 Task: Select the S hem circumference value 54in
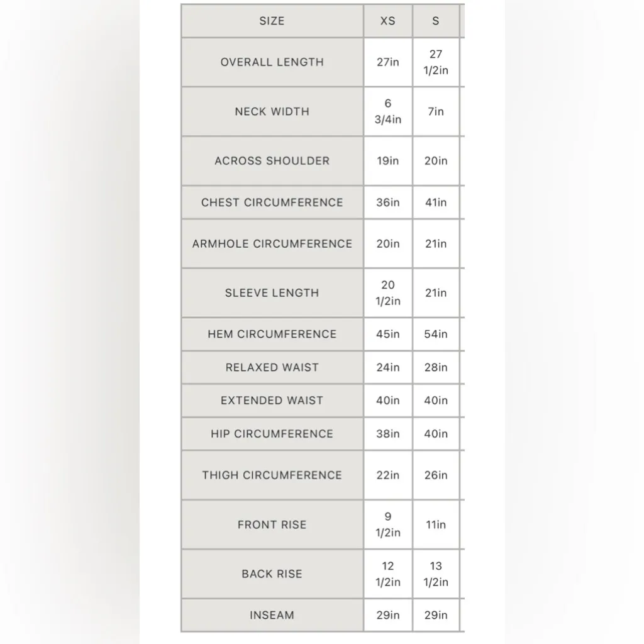(436, 334)
